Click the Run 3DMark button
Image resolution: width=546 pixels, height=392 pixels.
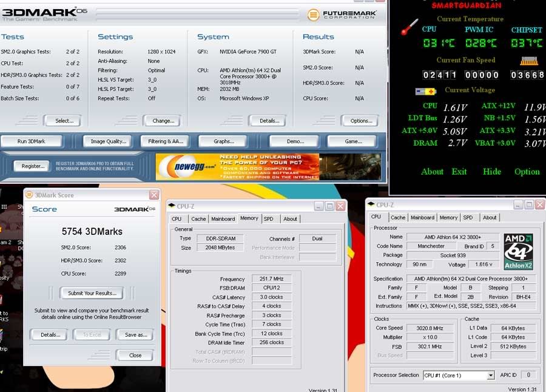(x=32, y=141)
